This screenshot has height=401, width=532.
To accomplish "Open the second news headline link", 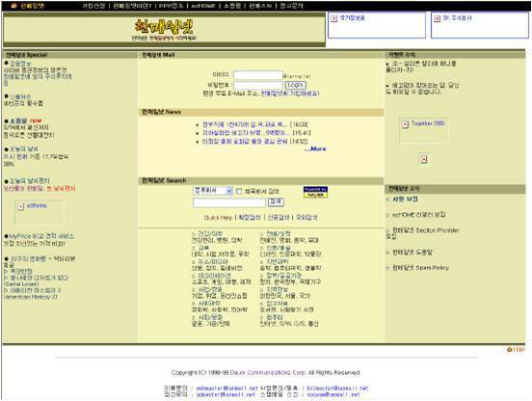I will click(246, 133).
